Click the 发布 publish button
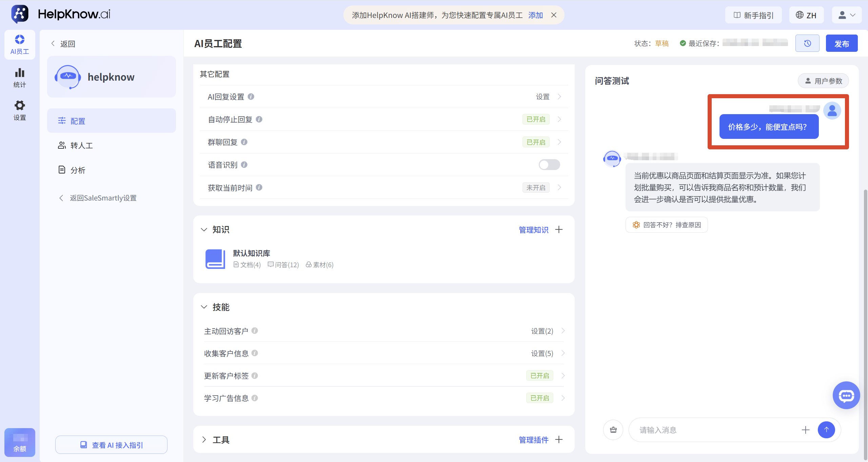The height and width of the screenshot is (462, 868). click(842, 43)
